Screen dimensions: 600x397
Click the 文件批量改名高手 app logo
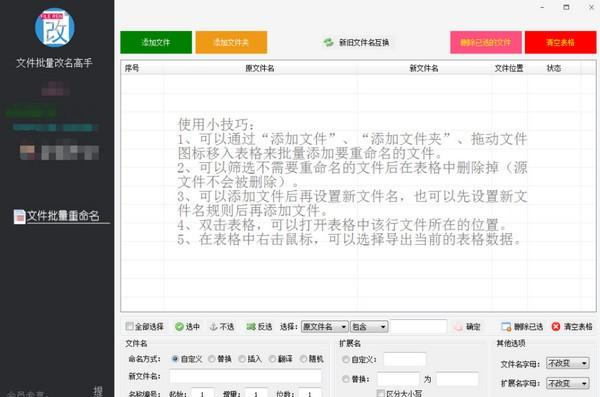pyautogui.click(x=55, y=28)
